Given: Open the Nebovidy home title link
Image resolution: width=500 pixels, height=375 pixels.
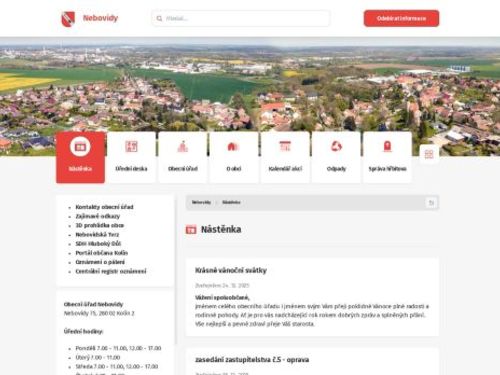Looking at the screenshot, I should (100, 18).
